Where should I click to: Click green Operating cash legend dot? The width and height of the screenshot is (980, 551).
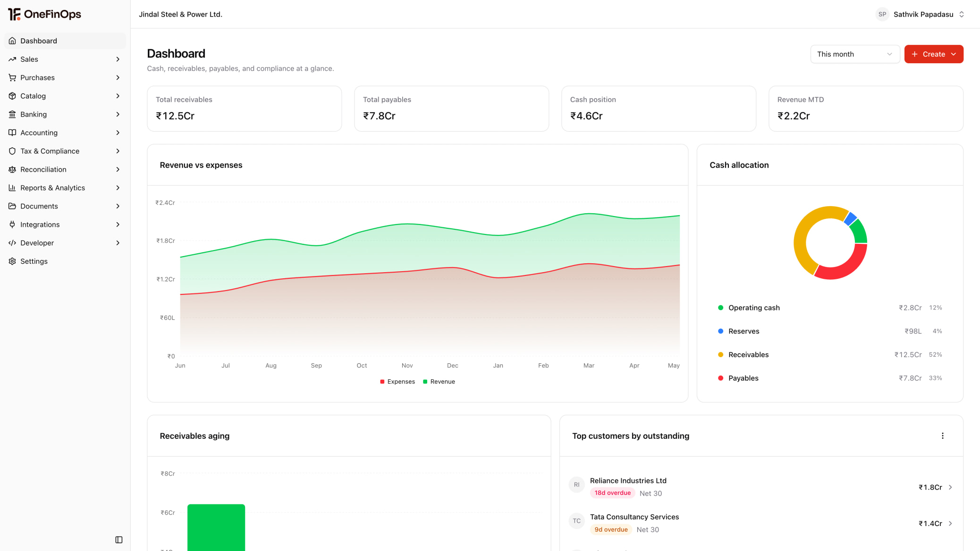point(720,308)
